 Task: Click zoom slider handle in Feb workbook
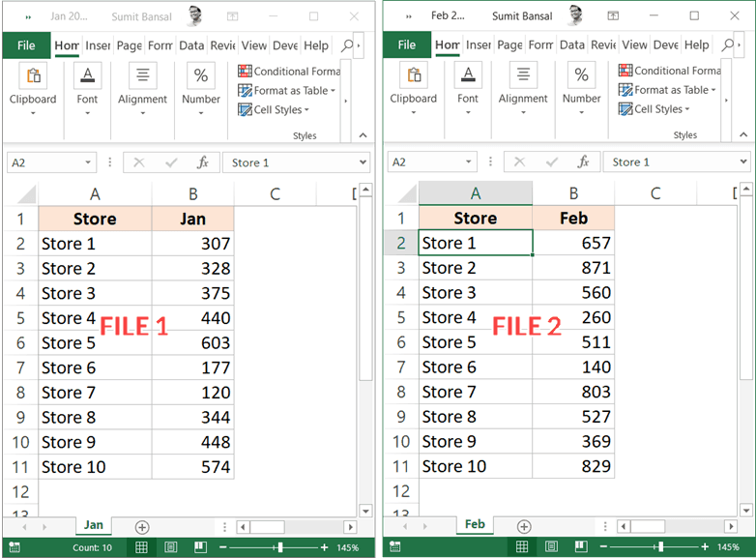(x=660, y=547)
